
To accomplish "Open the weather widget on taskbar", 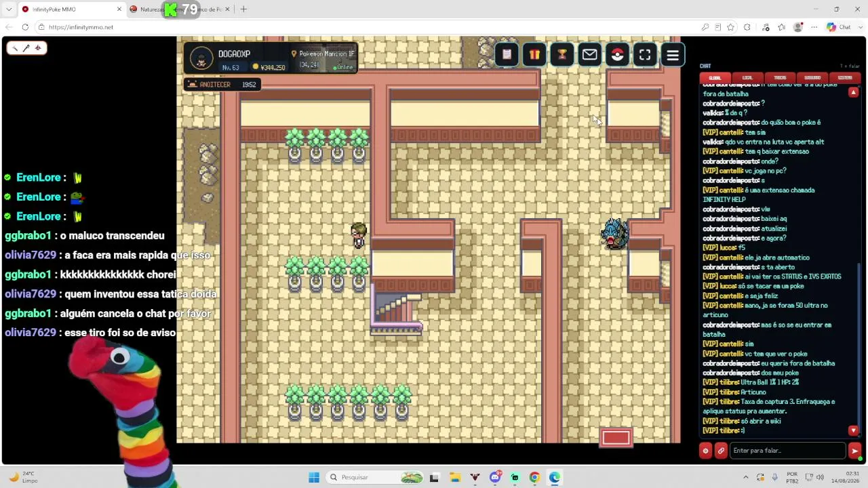I will 23,477.
